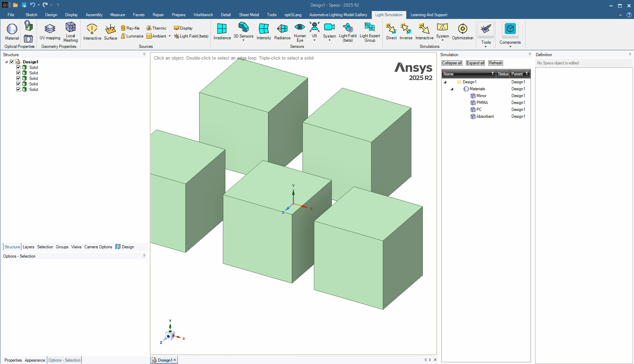Open the System simulation dropdown
The width and height of the screenshot is (634, 364).
point(442,40)
